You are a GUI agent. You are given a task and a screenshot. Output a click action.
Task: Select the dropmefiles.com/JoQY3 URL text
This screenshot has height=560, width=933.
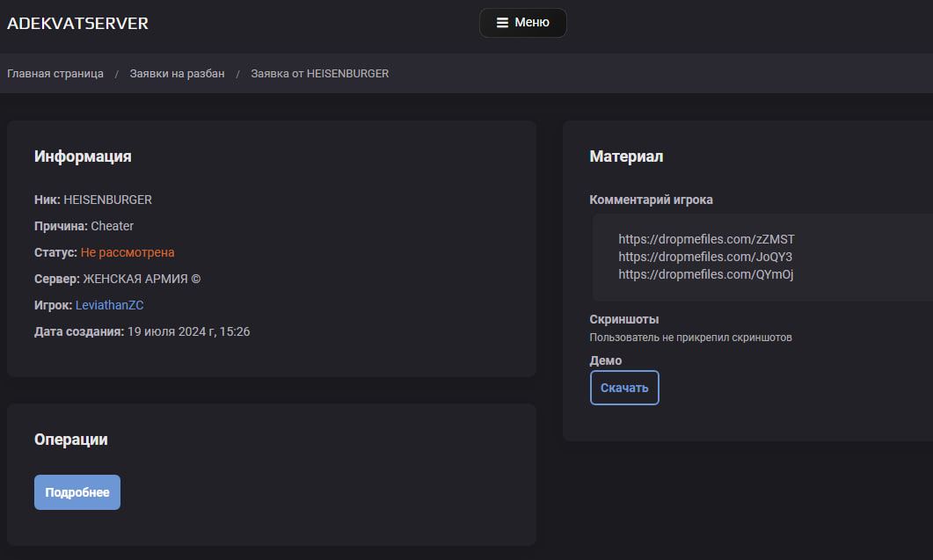[x=705, y=257]
